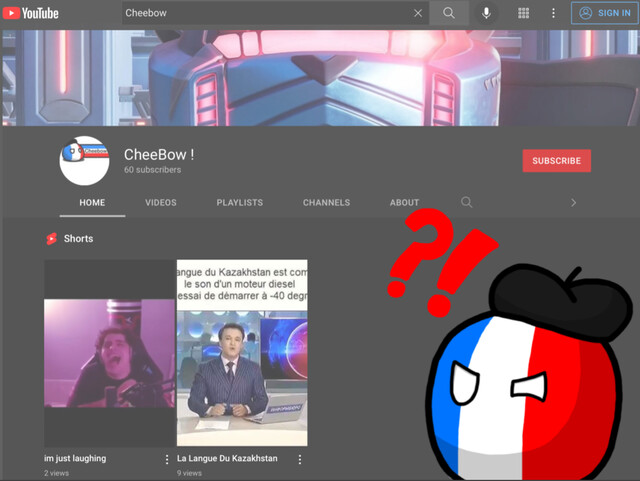640x481 pixels.
Task: Click the 2 views label
Action: 57,473
